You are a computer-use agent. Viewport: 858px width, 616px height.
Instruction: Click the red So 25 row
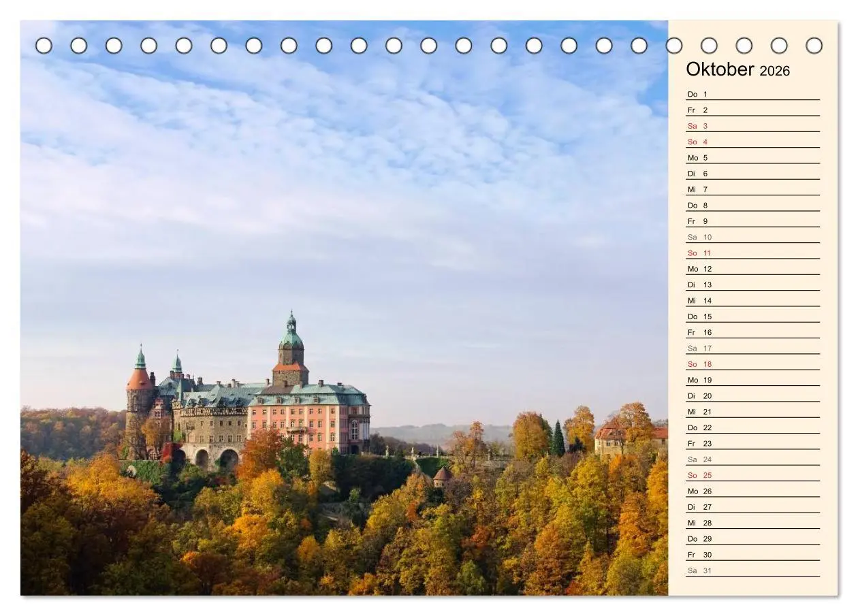click(752, 475)
